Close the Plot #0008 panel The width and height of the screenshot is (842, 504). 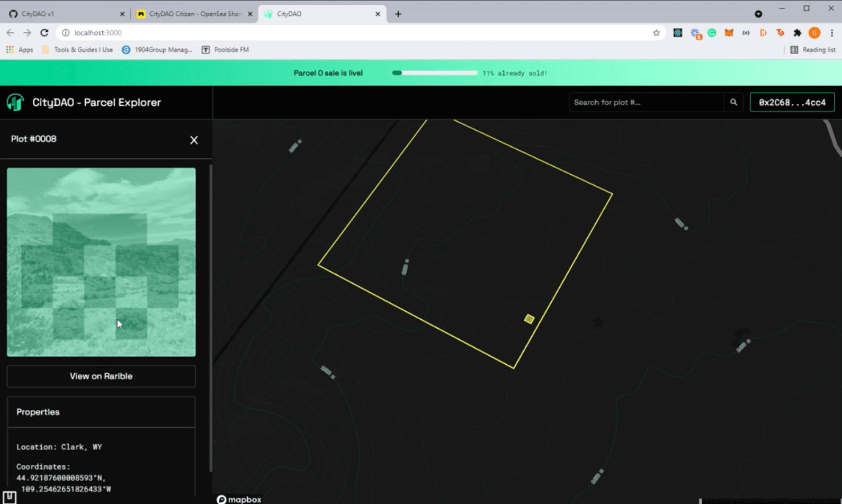194,140
